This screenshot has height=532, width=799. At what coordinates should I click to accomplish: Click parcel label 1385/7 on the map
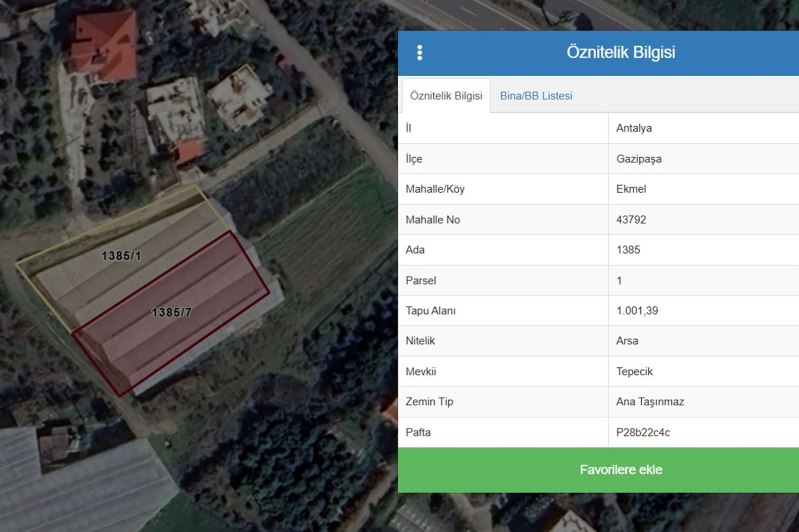(x=171, y=312)
